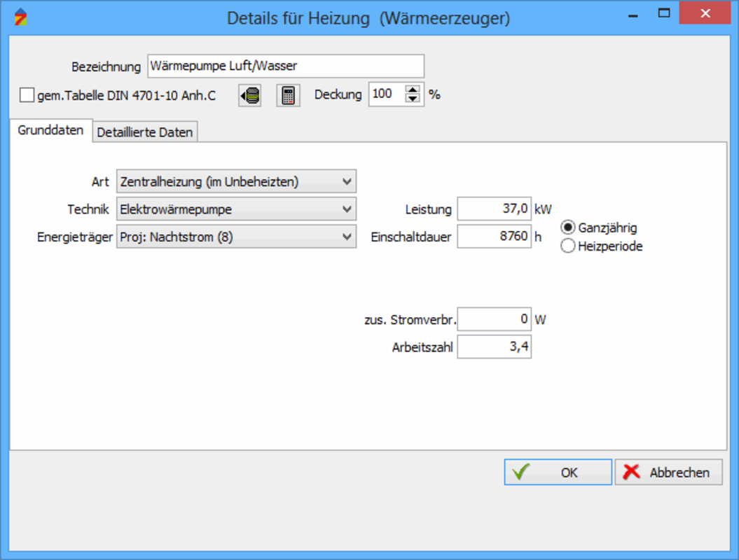Click the database import icon

click(249, 95)
